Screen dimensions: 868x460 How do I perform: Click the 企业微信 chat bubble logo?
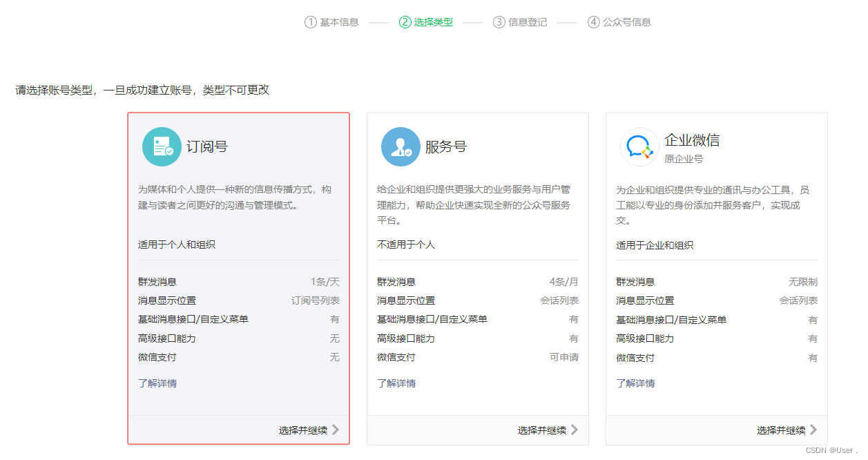coord(639,146)
